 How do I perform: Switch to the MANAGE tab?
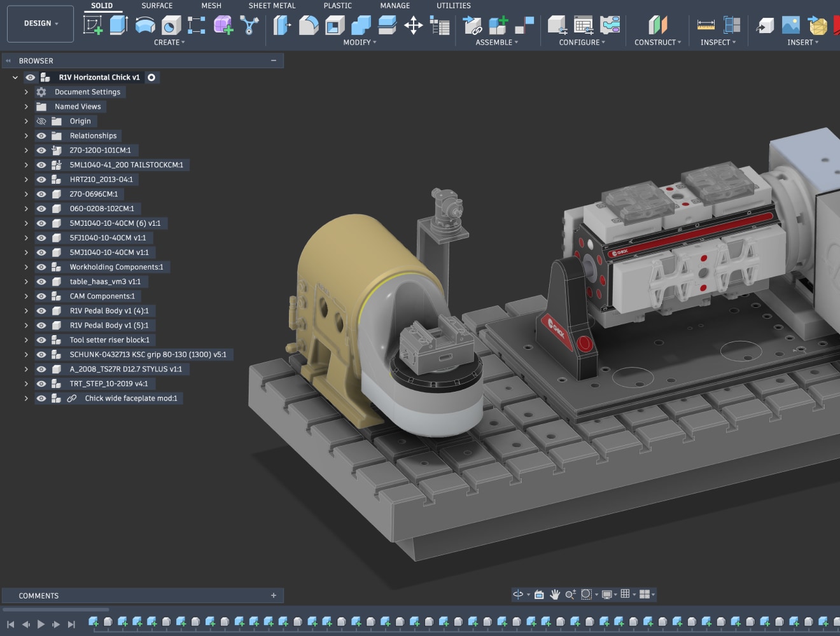(395, 6)
